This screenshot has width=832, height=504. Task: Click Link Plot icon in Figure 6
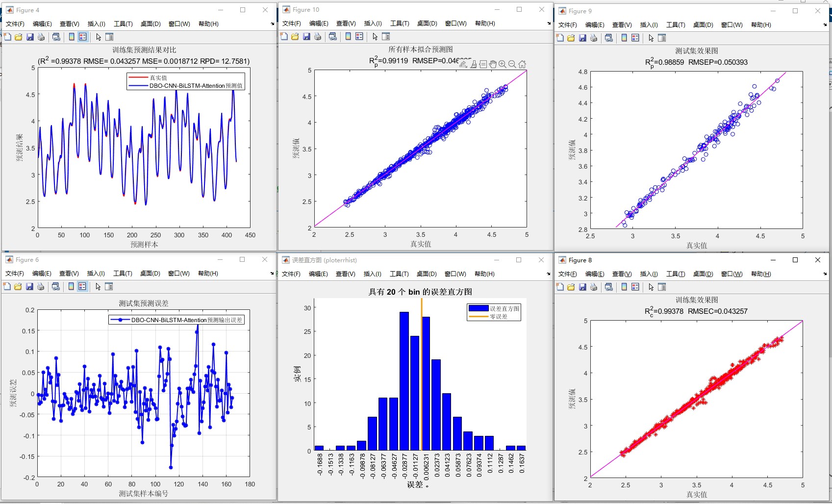pos(56,286)
